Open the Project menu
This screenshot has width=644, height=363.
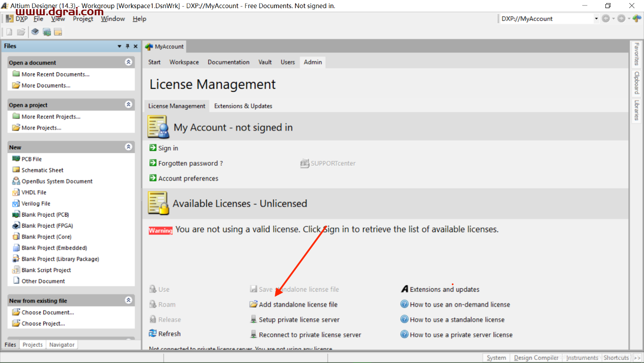point(83,19)
